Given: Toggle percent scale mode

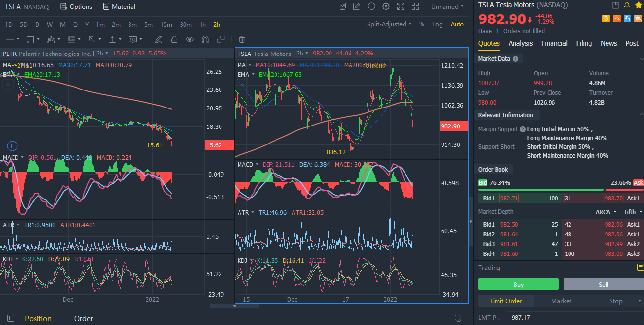Looking at the screenshot, I should [x=422, y=24].
